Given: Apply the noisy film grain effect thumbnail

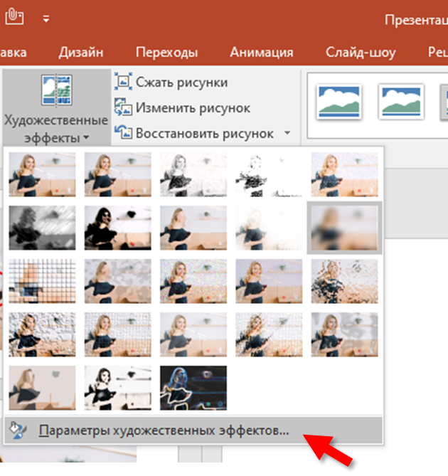Looking at the screenshot, I should click(193, 281).
